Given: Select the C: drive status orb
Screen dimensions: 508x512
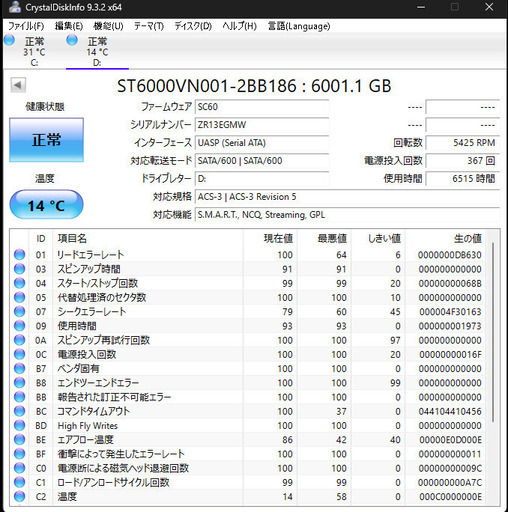Looking at the screenshot, I should 9,40.
